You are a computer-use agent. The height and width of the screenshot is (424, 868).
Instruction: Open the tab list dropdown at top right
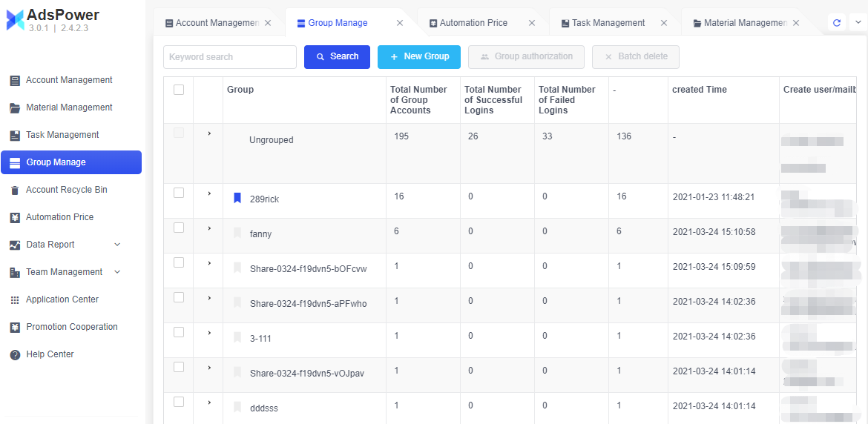point(857,23)
